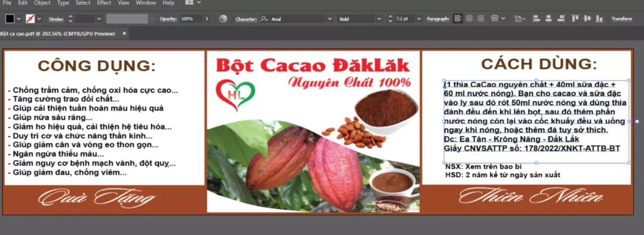
Task: Open the Select menu
Action: pos(83,3)
